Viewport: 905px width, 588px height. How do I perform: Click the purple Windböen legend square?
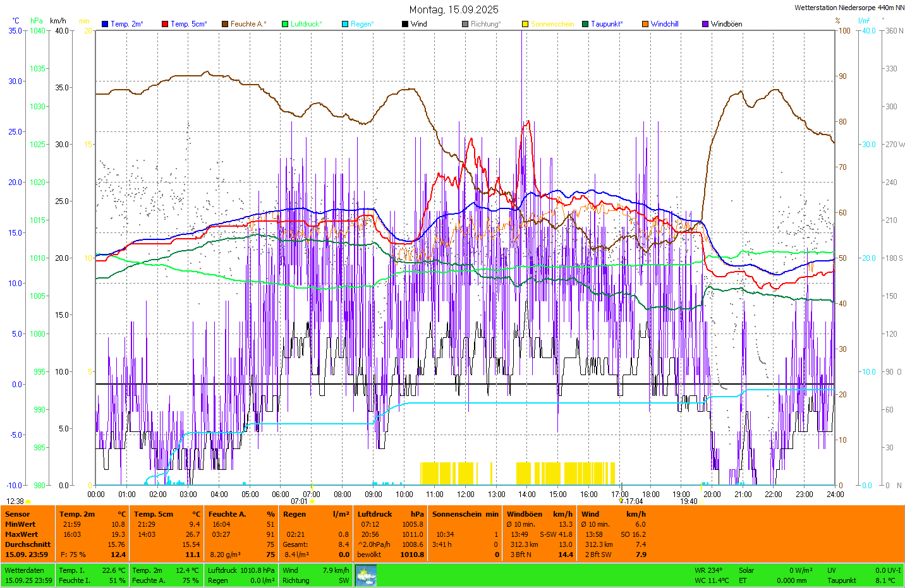point(705,24)
